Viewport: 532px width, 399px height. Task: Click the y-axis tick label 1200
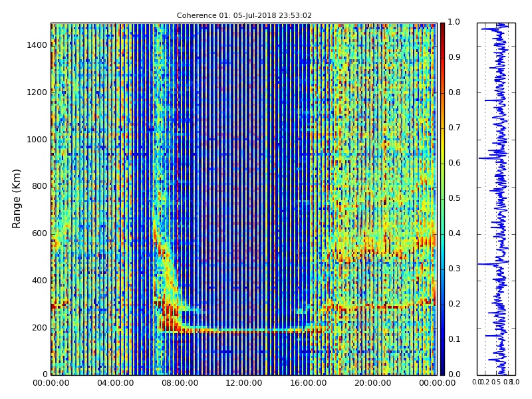(x=37, y=92)
